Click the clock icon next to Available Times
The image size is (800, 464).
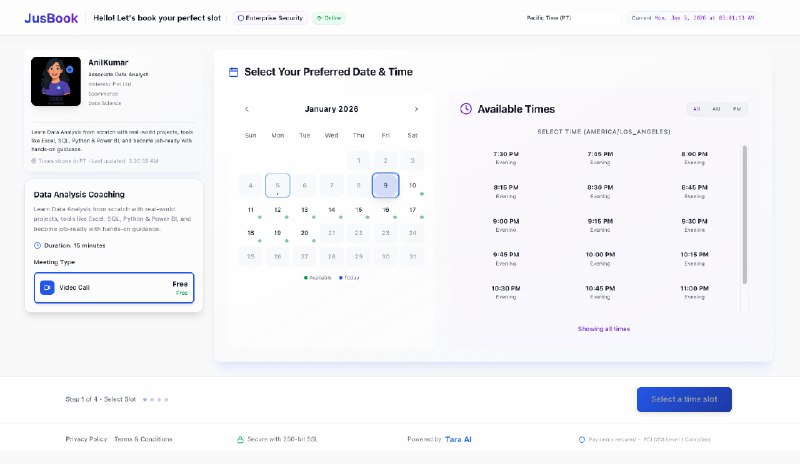(x=465, y=109)
